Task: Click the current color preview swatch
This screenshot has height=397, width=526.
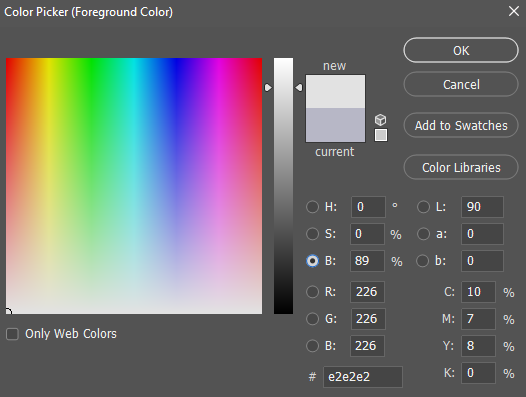Action: 335,125
